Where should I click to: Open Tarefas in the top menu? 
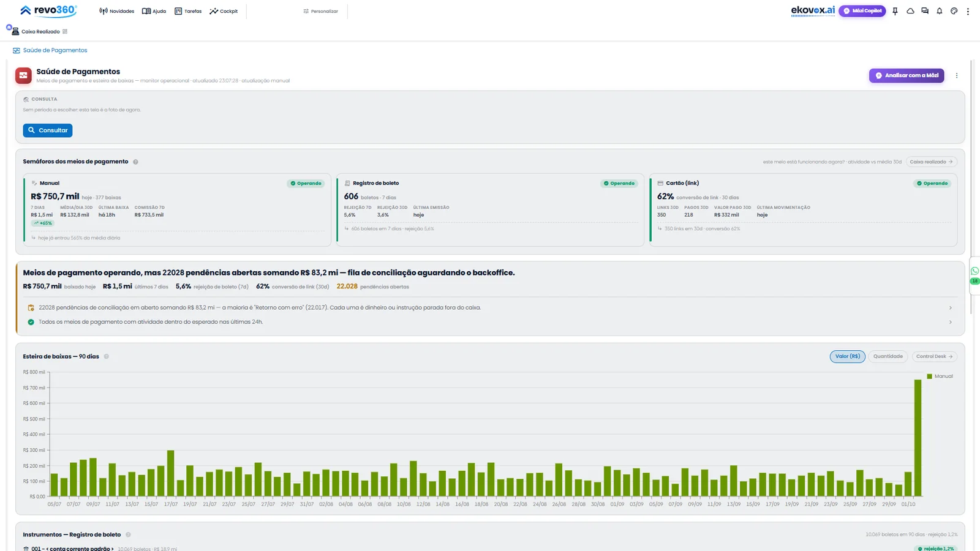[188, 11]
